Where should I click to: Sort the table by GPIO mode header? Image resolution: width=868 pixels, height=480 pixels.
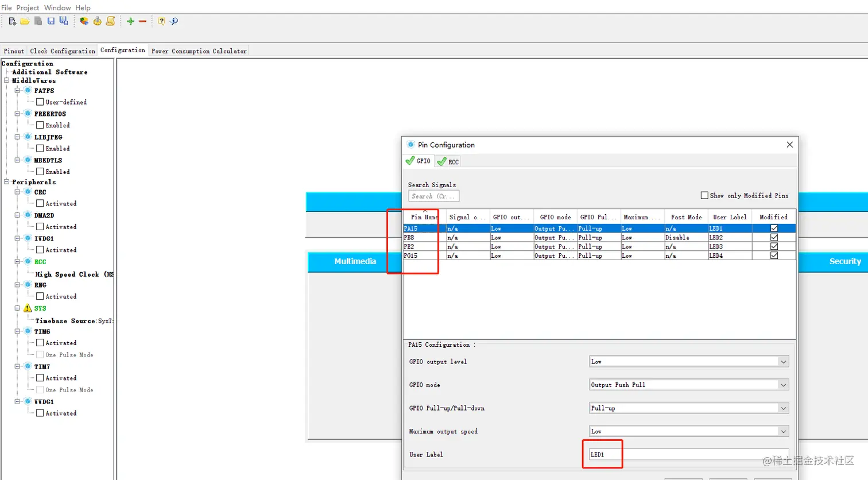pyautogui.click(x=556, y=217)
